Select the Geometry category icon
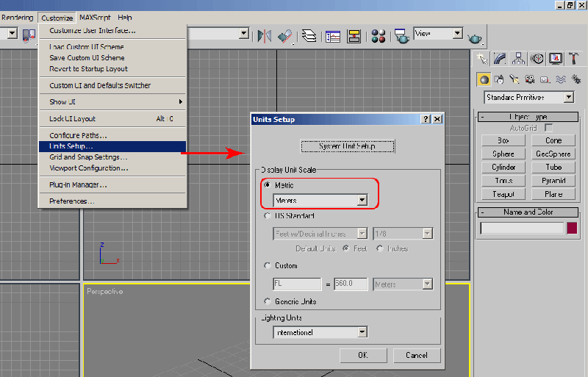Image resolution: width=588 pixels, height=377 pixels. (x=484, y=79)
